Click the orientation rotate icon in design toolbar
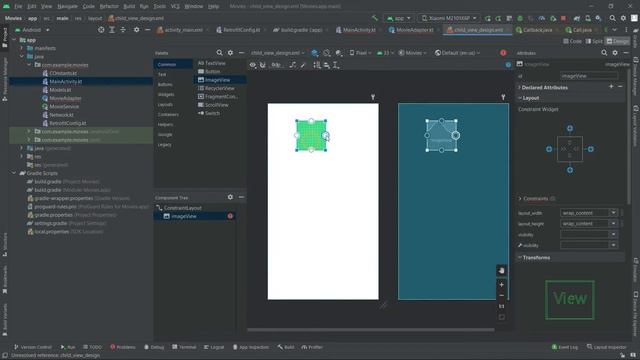The width and height of the screenshot is (640, 360). pos(327,53)
